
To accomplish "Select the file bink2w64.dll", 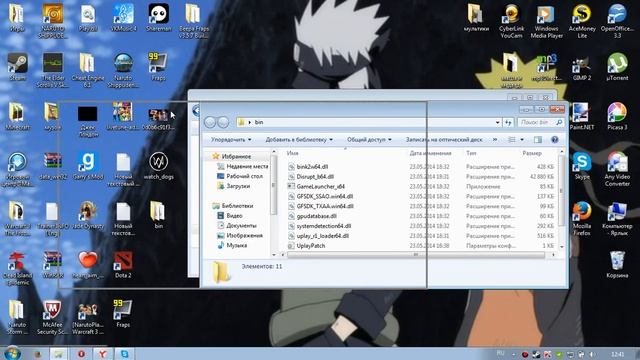I will pos(308,167).
